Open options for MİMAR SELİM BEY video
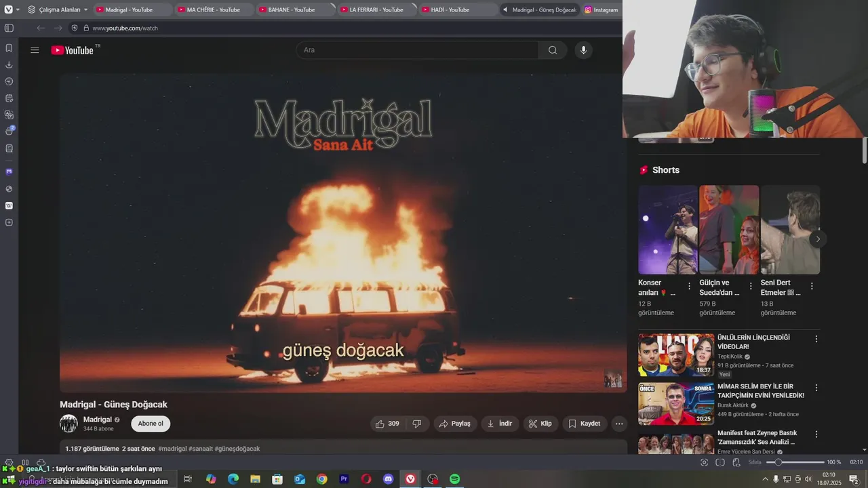The width and height of the screenshot is (868, 488). (x=816, y=388)
